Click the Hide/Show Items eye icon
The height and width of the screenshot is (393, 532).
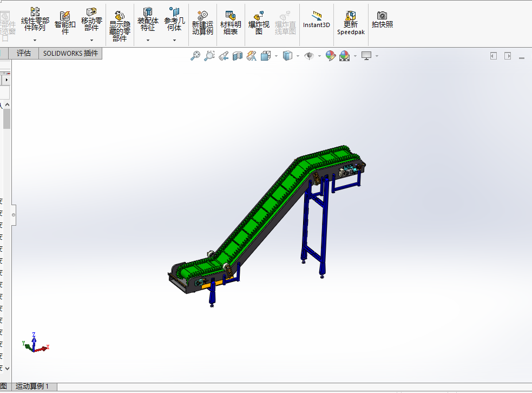309,56
